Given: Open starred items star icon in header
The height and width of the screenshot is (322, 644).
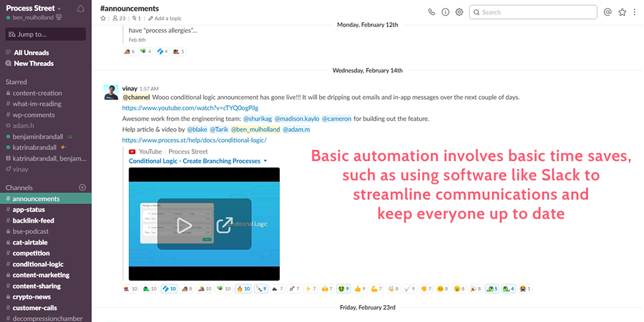Looking at the screenshot, I should pyautogui.click(x=622, y=12).
